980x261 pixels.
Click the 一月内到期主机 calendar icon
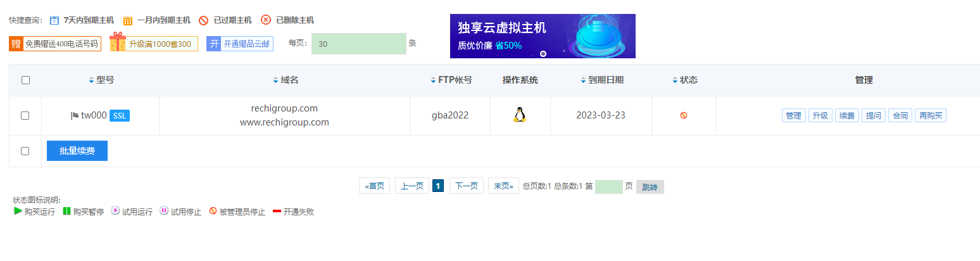128,20
